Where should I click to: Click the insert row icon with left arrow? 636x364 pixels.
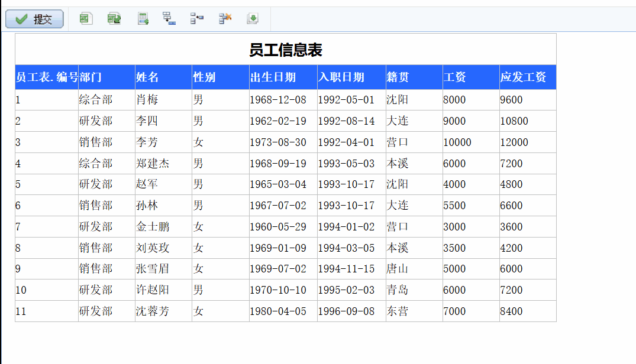click(x=197, y=19)
